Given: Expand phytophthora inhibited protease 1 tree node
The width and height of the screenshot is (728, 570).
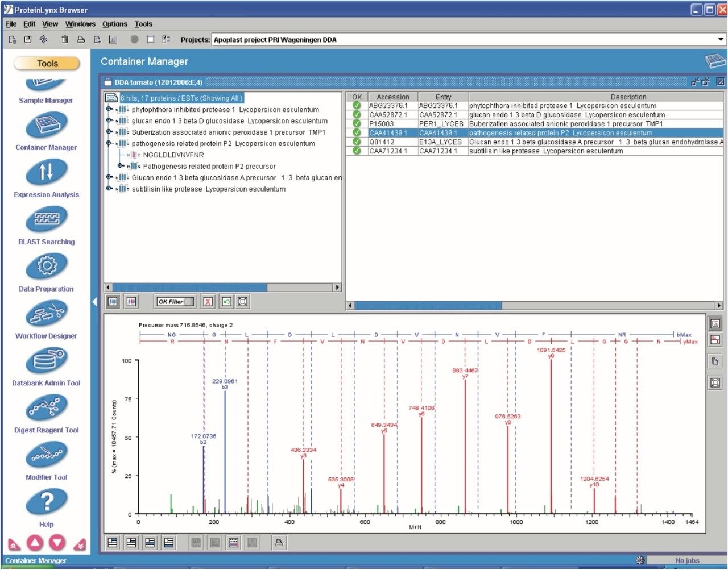Looking at the screenshot, I should (109, 109).
